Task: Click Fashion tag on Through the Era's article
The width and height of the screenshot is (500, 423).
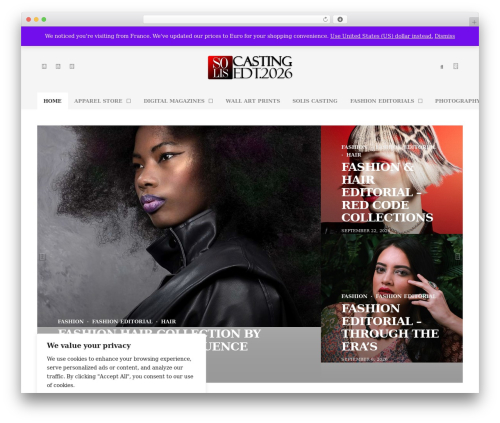Action: 354,296
